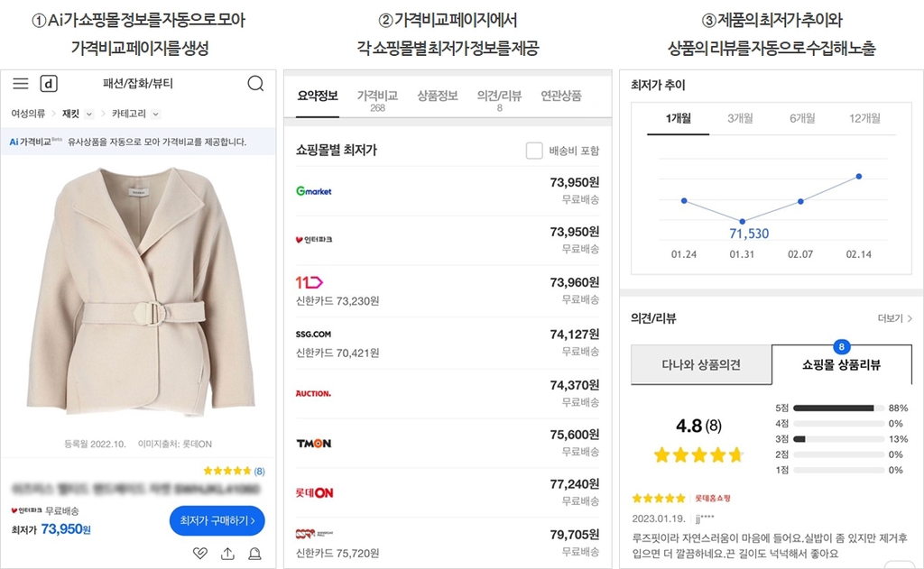Select the 3개월 price trend period
This screenshot has height=569, width=924.
click(x=740, y=118)
